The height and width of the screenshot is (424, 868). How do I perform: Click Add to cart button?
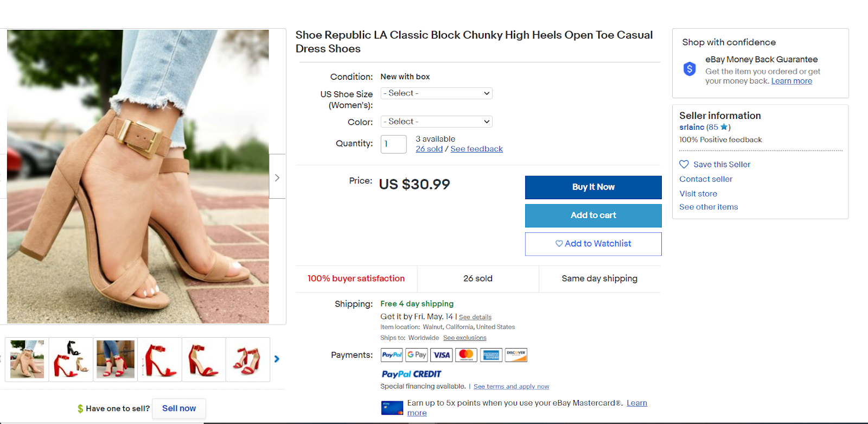[593, 216]
